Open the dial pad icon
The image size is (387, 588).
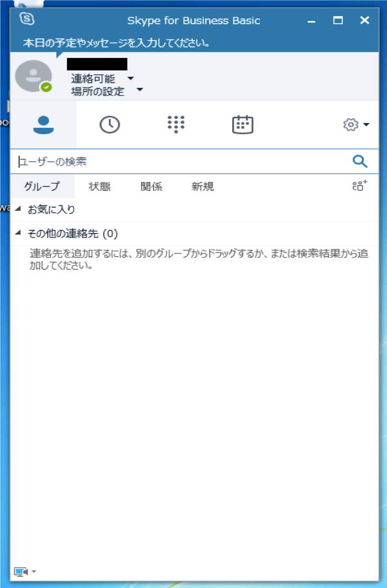(x=176, y=124)
